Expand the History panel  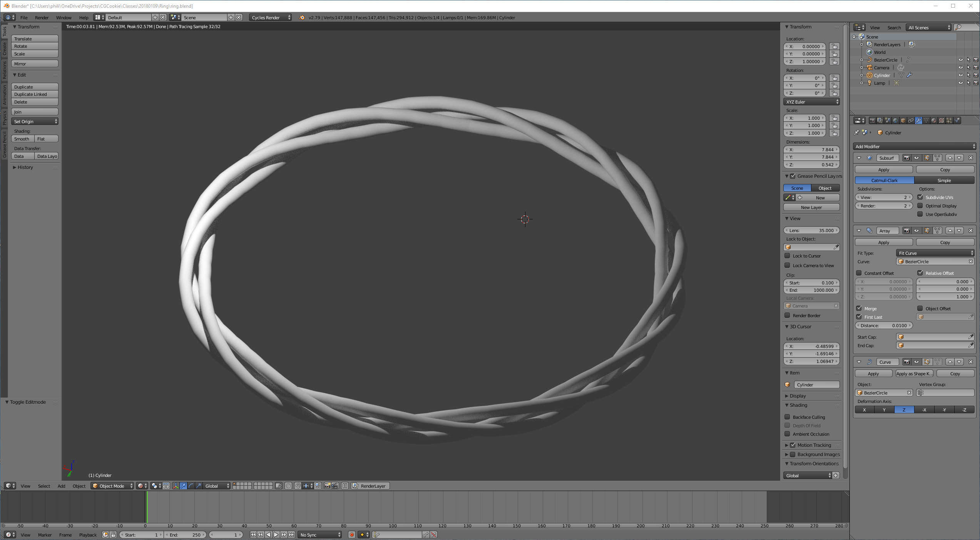25,167
